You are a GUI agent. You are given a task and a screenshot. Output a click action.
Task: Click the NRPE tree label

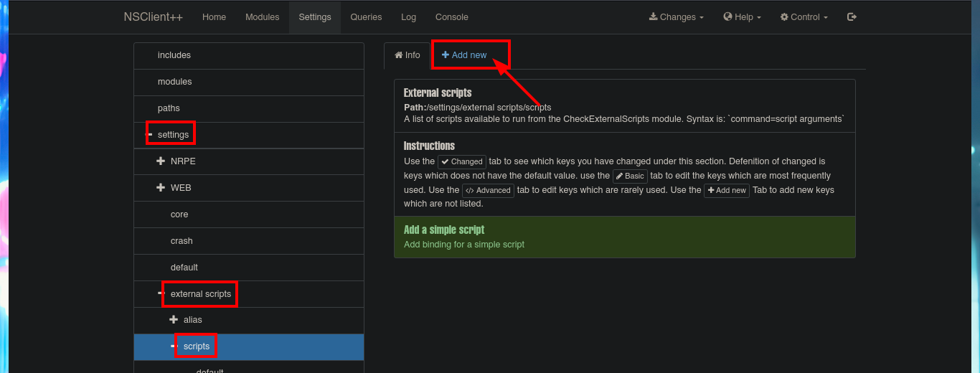point(183,161)
